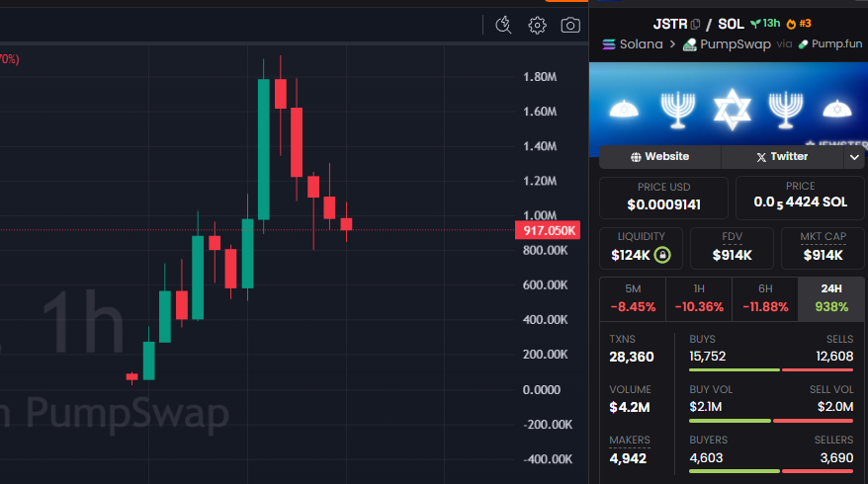The width and height of the screenshot is (868, 484).
Task: Open the chart quick search lightning icon
Action: (x=503, y=25)
